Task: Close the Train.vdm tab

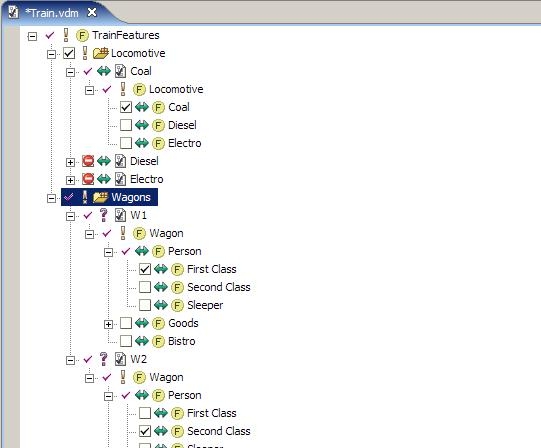Action: (x=92, y=13)
